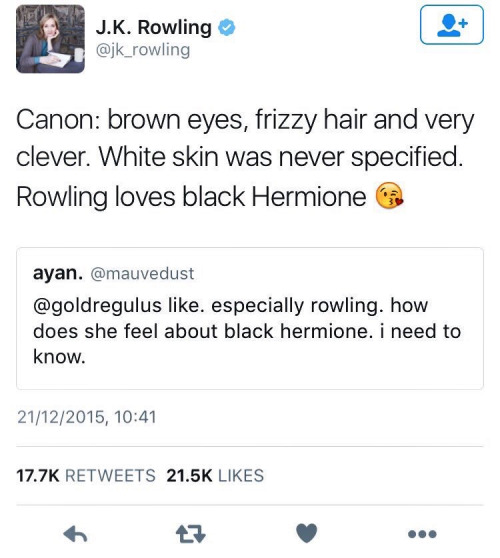Tap the @mauvedust handle
This screenshot has height=558, width=500.
[142, 274]
